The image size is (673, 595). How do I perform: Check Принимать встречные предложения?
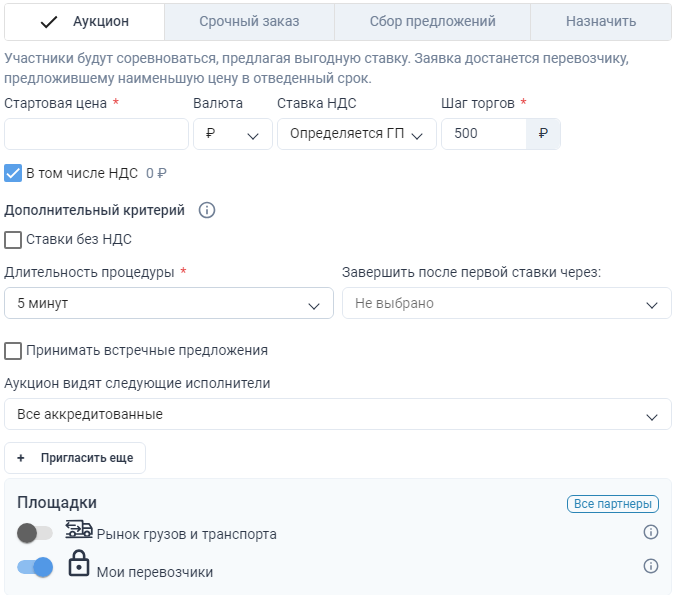tap(13, 351)
